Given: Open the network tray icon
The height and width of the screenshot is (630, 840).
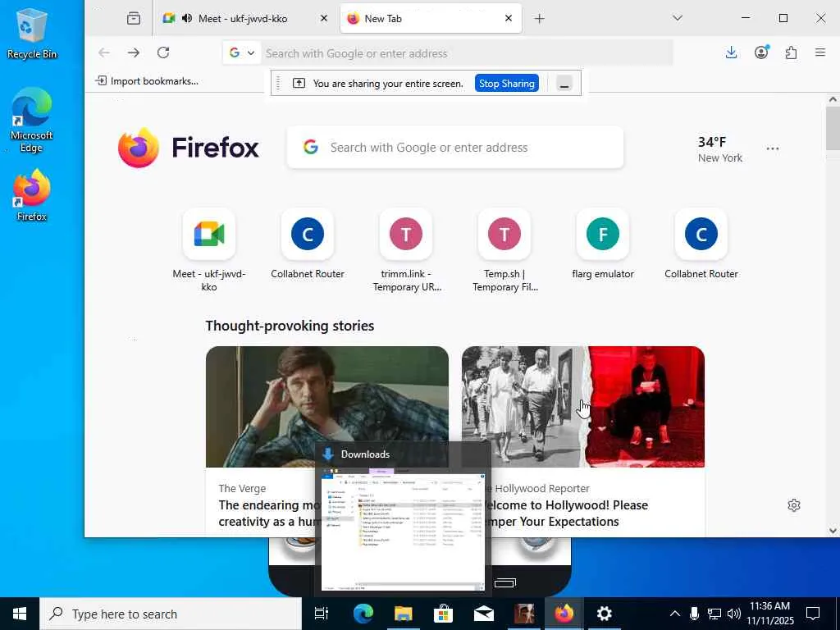Looking at the screenshot, I should pyautogui.click(x=714, y=614).
